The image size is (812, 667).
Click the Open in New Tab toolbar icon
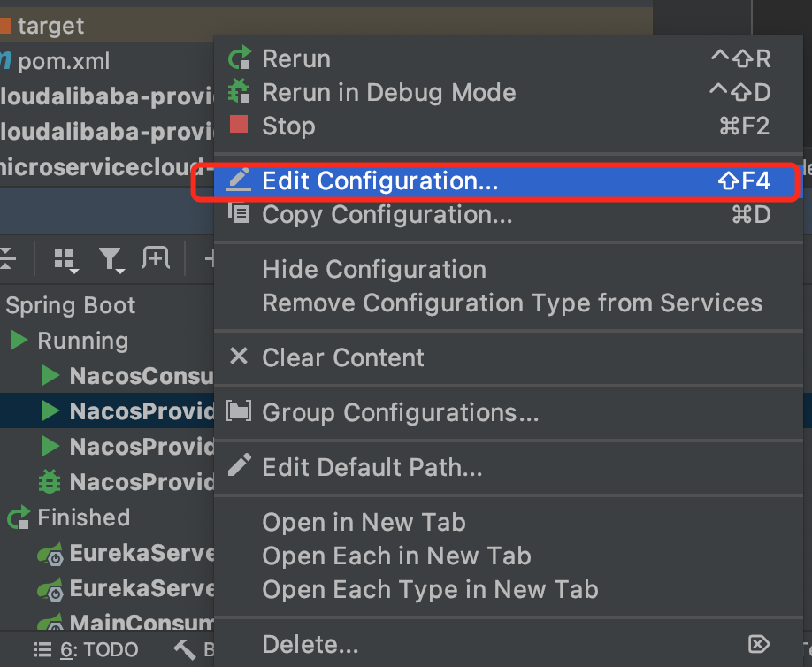tap(155, 258)
